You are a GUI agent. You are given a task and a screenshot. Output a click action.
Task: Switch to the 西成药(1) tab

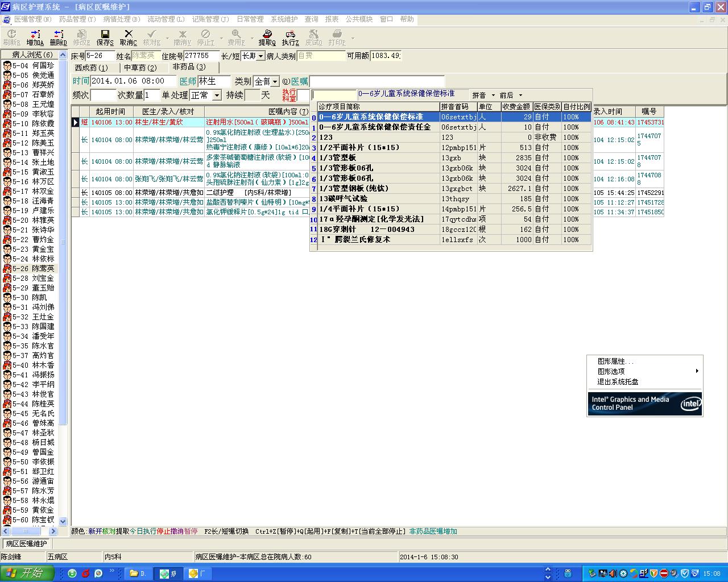(92, 68)
